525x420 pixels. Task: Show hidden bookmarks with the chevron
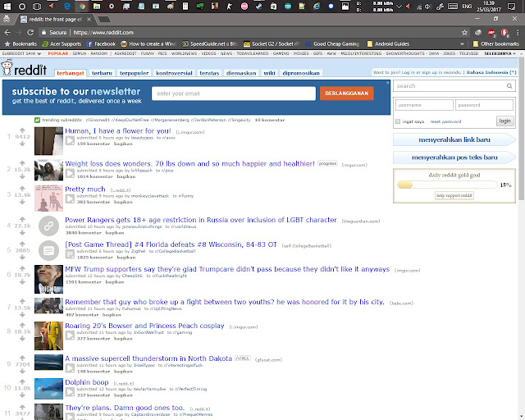462,43
